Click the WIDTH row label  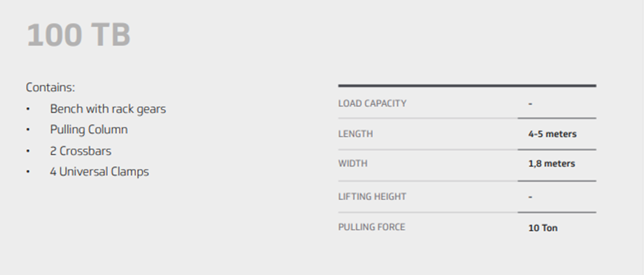point(353,163)
